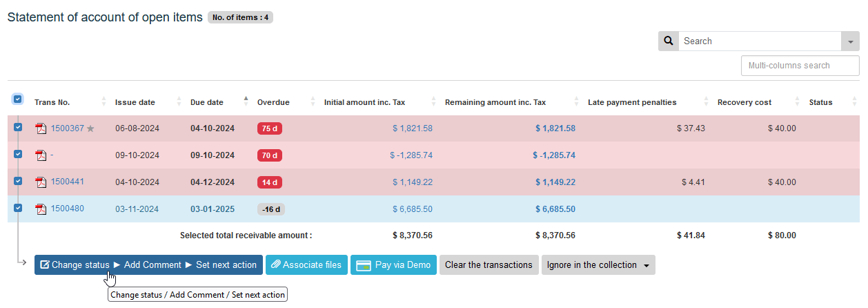Viewport: 868px width, 308px height.
Task: Click Clear the transactions button
Action: tap(489, 265)
